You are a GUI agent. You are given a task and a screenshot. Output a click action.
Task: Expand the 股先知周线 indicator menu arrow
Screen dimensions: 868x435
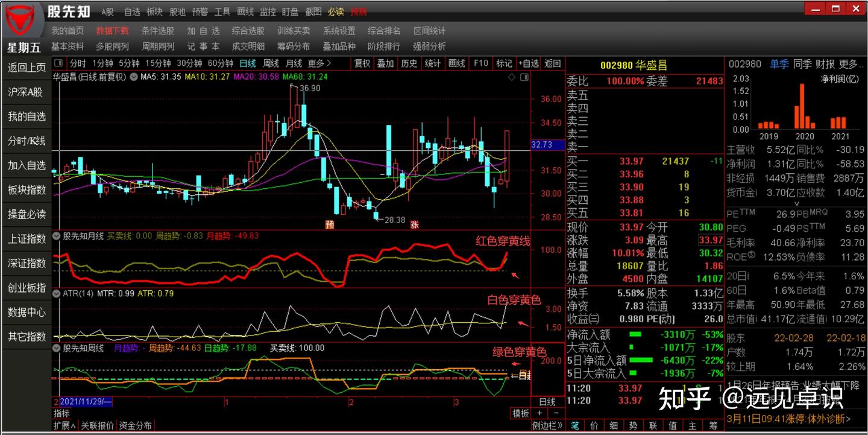coord(57,348)
